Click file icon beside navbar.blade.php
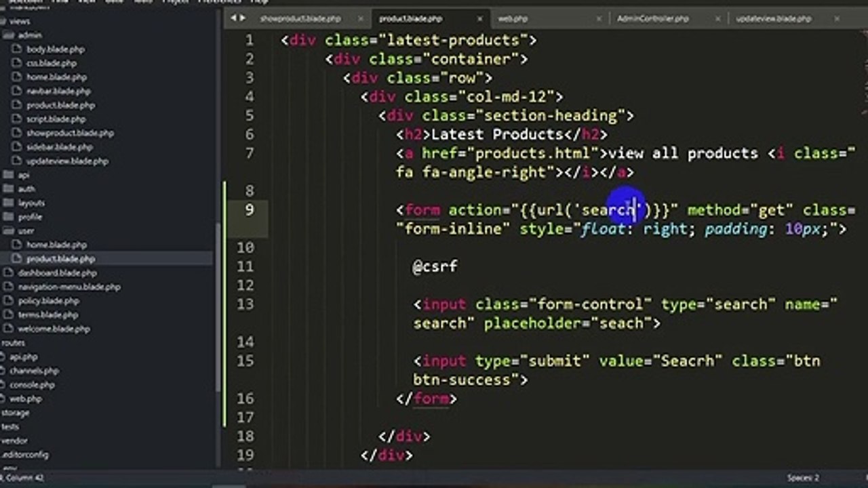Image resolution: width=868 pixels, height=488 pixels. 18,91
